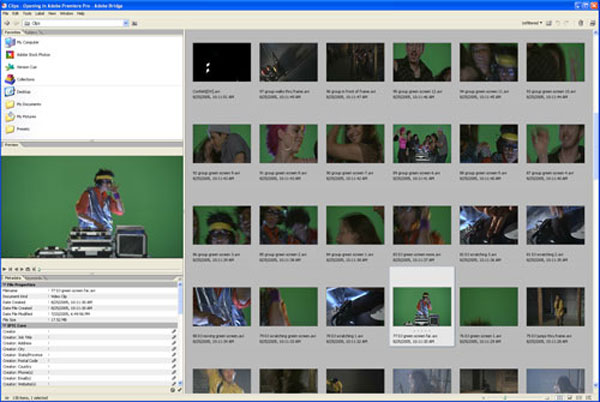The image size is (600, 402).
Task: Click the Filename value in metadata
Action: tap(73, 291)
